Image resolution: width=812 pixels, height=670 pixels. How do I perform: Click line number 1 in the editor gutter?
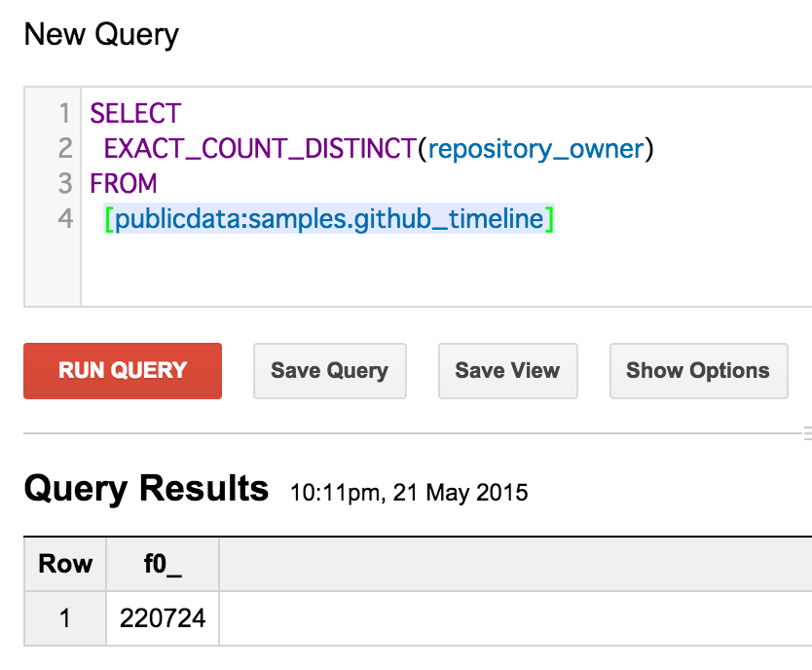[65, 113]
